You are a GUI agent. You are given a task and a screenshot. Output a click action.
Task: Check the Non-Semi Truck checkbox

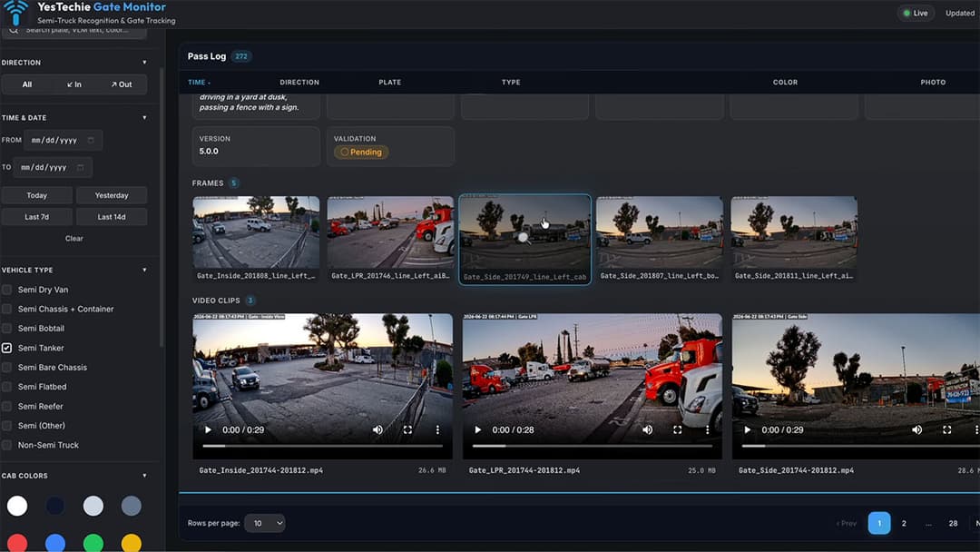pos(7,445)
